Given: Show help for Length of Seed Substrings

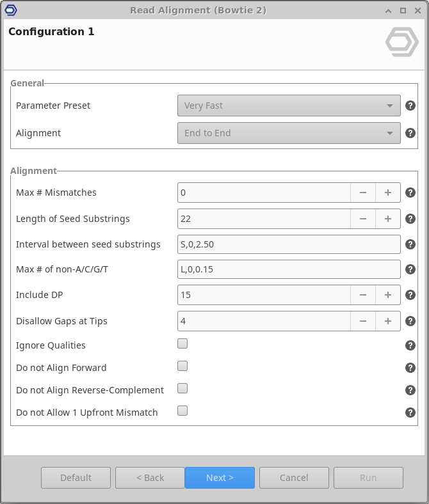Looking at the screenshot, I should click(x=410, y=219).
